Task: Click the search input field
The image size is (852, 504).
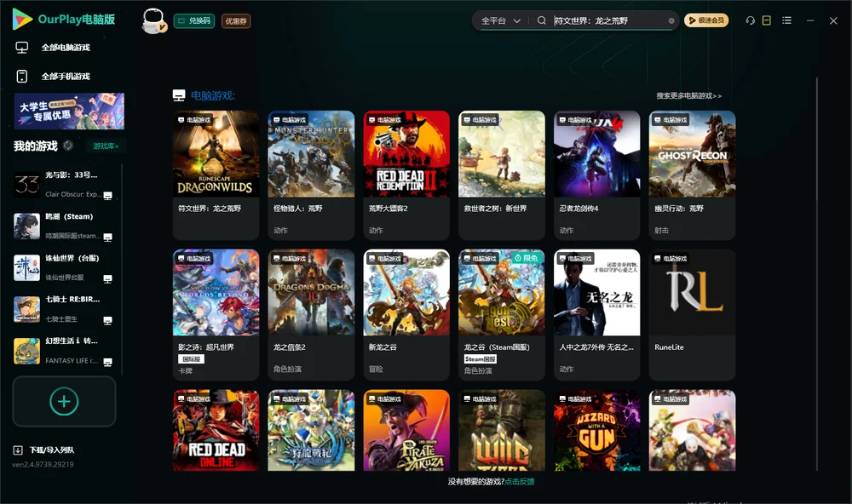Action: (x=610, y=20)
